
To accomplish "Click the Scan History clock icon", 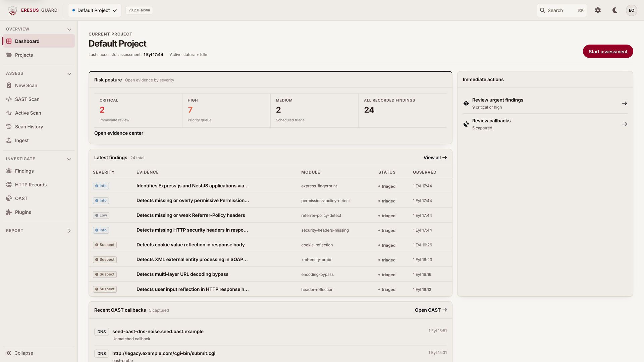I will tap(9, 127).
